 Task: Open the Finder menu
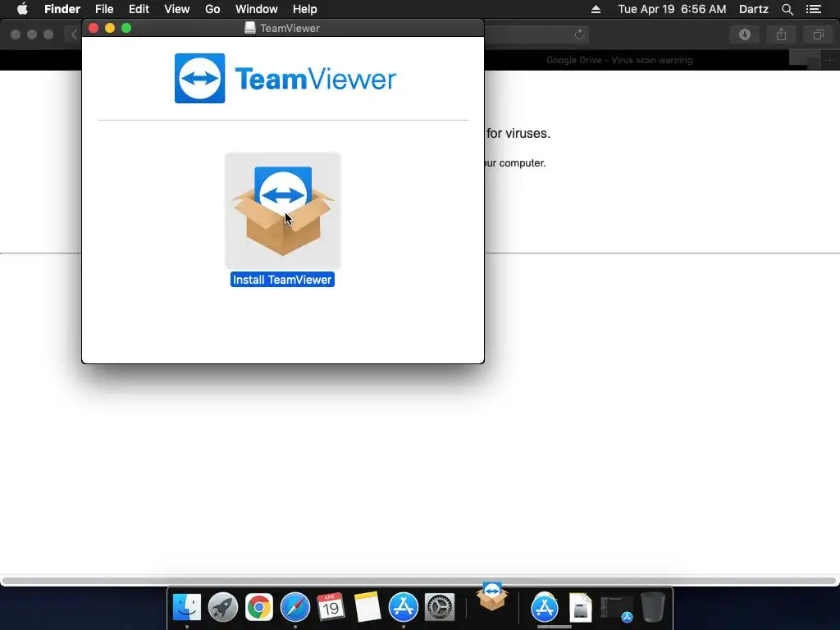pyautogui.click(x=62, y=9)
